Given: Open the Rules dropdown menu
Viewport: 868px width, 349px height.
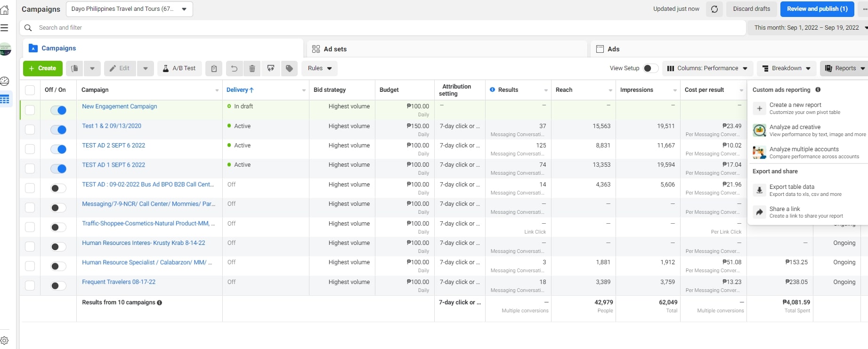Looking at the screenshot, I should tap(320, 68).
